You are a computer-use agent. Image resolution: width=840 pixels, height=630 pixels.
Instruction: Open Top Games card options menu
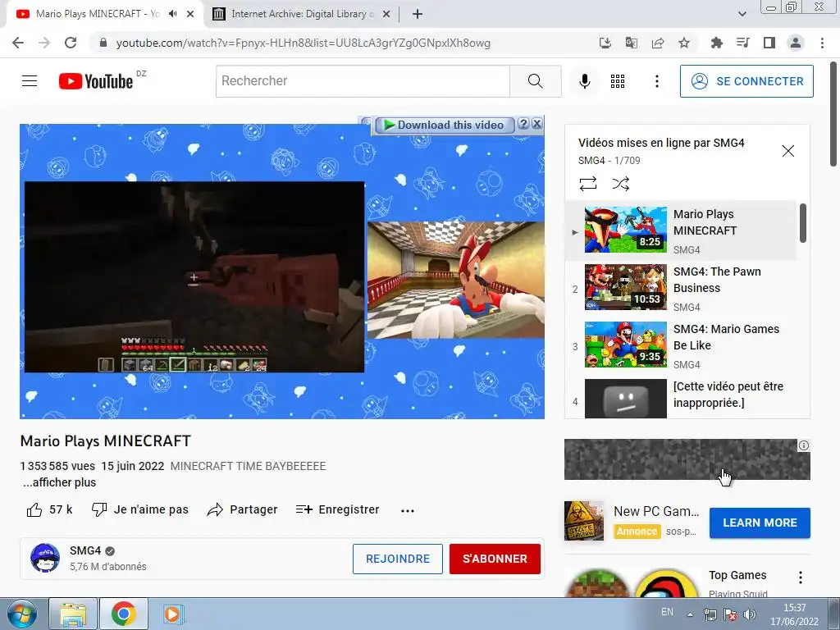[801, 577]
